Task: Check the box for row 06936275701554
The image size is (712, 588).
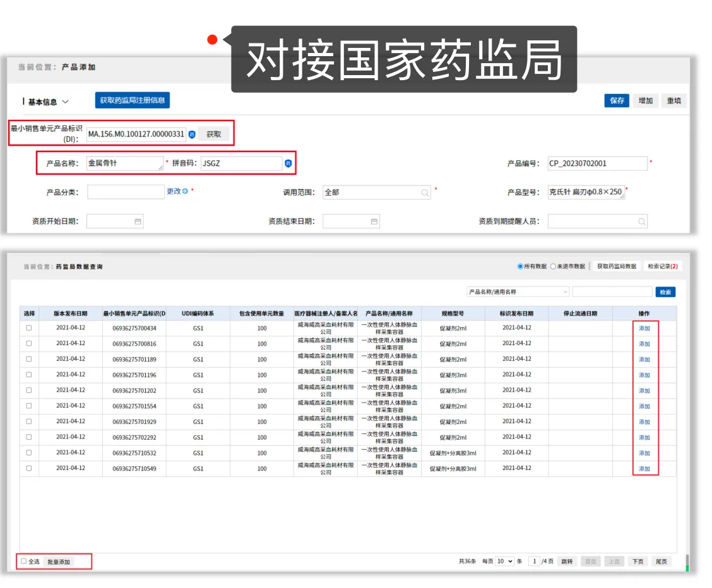Action: click(x=29, y=406)
